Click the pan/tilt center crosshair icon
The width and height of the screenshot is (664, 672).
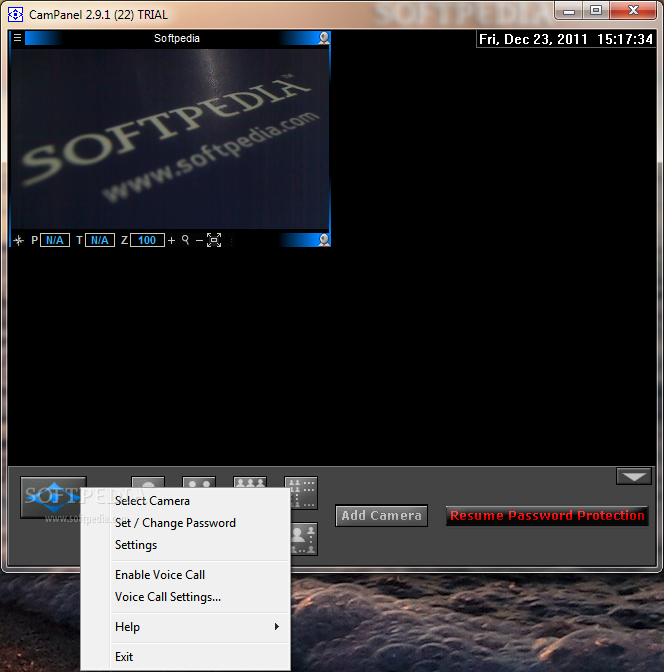coord(18,240)
